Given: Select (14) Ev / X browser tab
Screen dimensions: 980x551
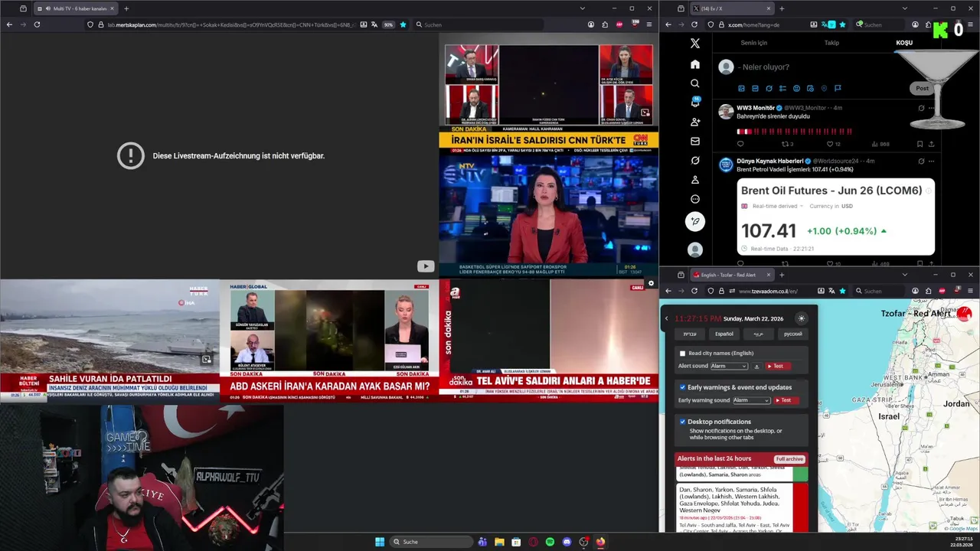Looking at the screenshot, I should coord(731,8).
